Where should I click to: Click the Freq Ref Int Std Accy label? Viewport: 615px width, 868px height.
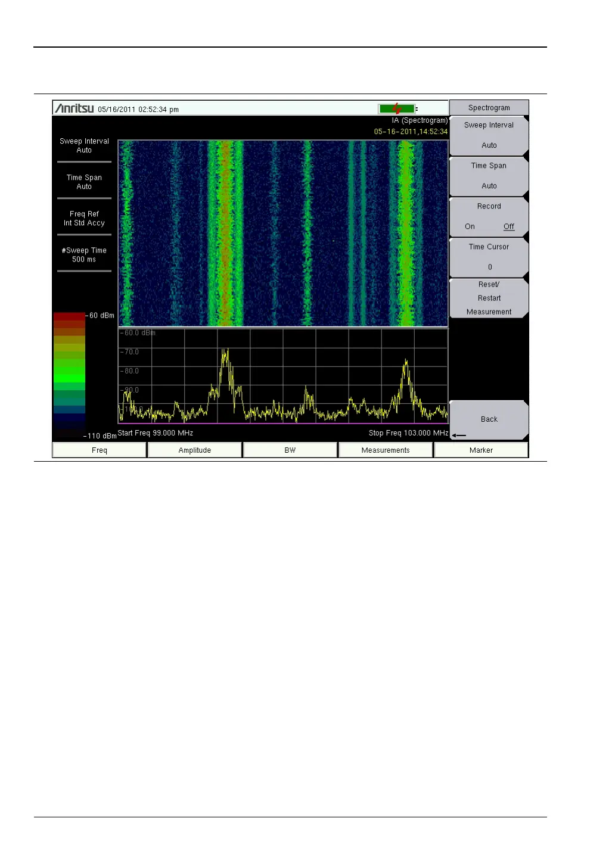pyautogui.click(x=84, y=218)
